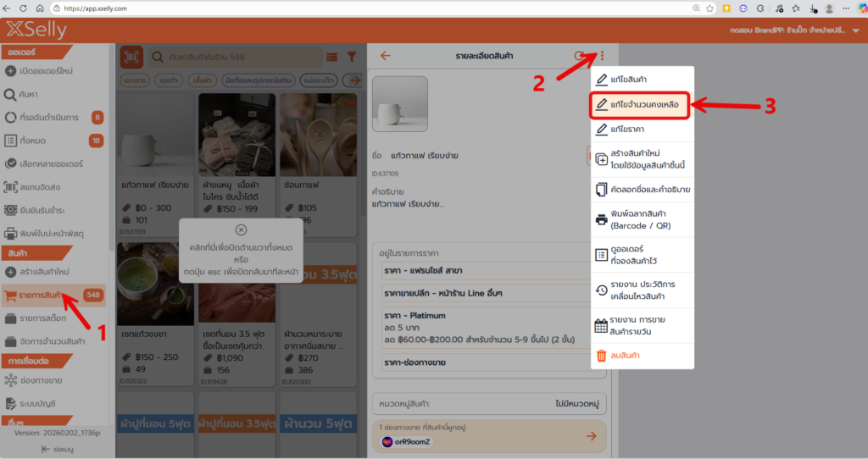Choose พิมพ์ฉลากสินค้า (Barcode / QR) option
The image size is (868, 459).
click(643, 219)
